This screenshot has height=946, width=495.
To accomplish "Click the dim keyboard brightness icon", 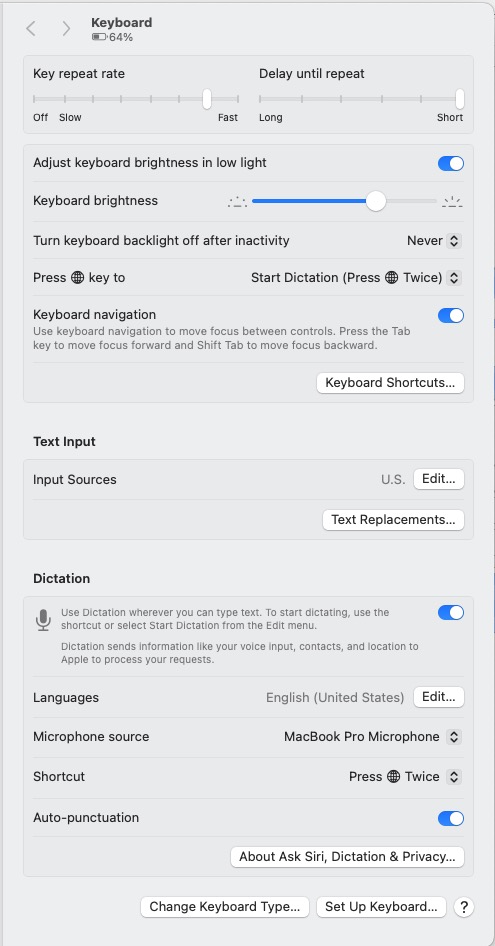I will click(x=237, y=202).
